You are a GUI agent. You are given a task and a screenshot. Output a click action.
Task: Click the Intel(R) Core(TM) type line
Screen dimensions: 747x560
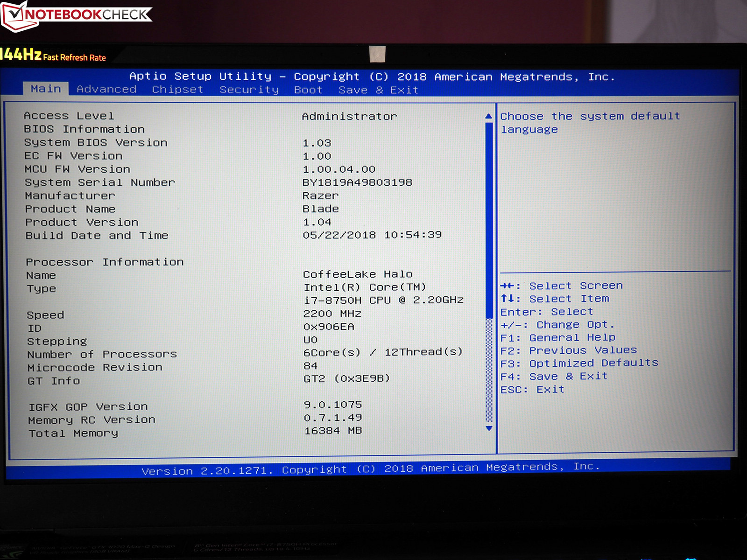(x=365, y=287)
